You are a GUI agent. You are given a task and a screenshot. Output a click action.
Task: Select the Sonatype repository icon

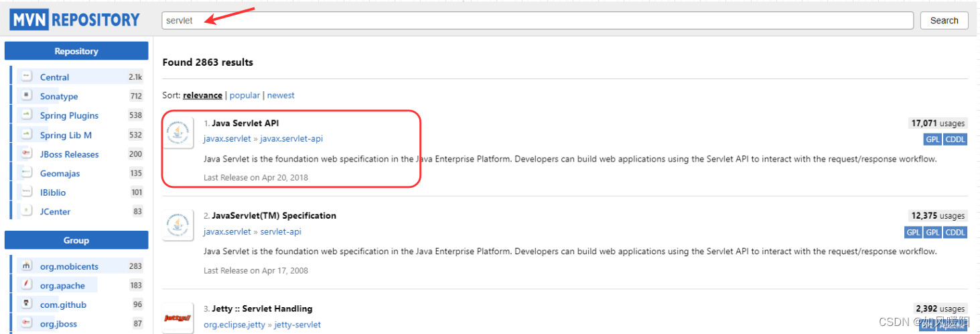[27, 96]
